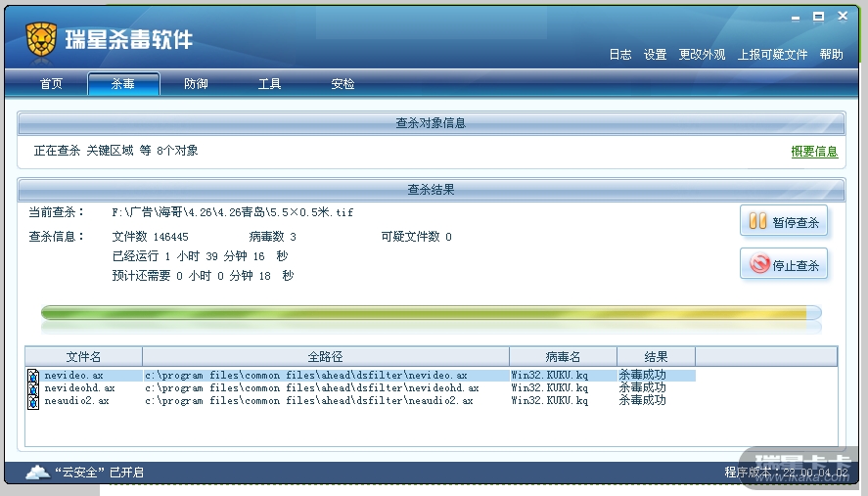
Task: Select the nevideohd.ax file name
Action: pyautogui.click(x=79, y=388)
